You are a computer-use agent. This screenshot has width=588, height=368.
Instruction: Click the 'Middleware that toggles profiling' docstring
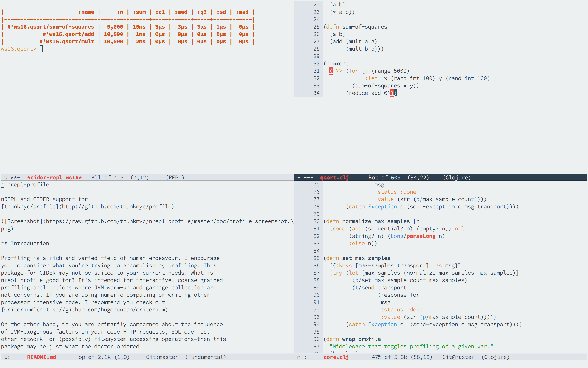[x=411, y=346]
